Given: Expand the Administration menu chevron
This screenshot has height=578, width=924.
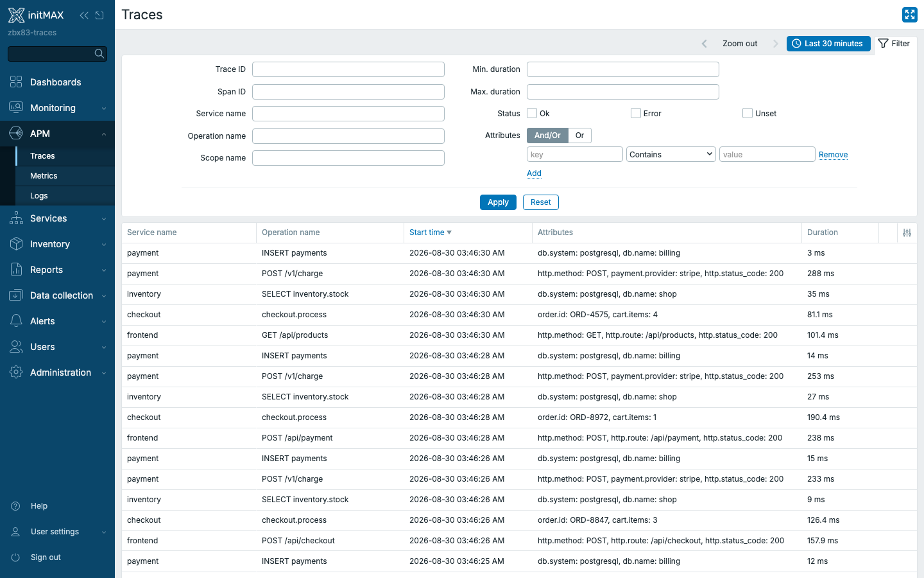Looking at the screenshot, I should pos(104,373).
